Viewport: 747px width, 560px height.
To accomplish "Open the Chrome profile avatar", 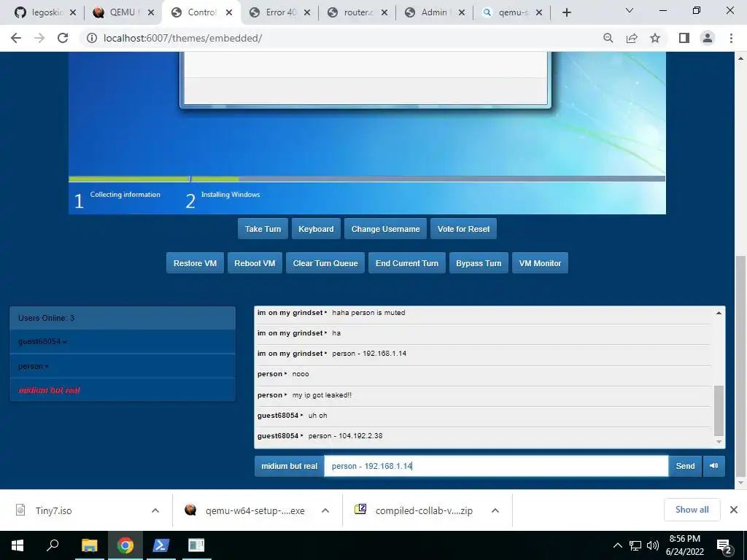I will 708,38.
